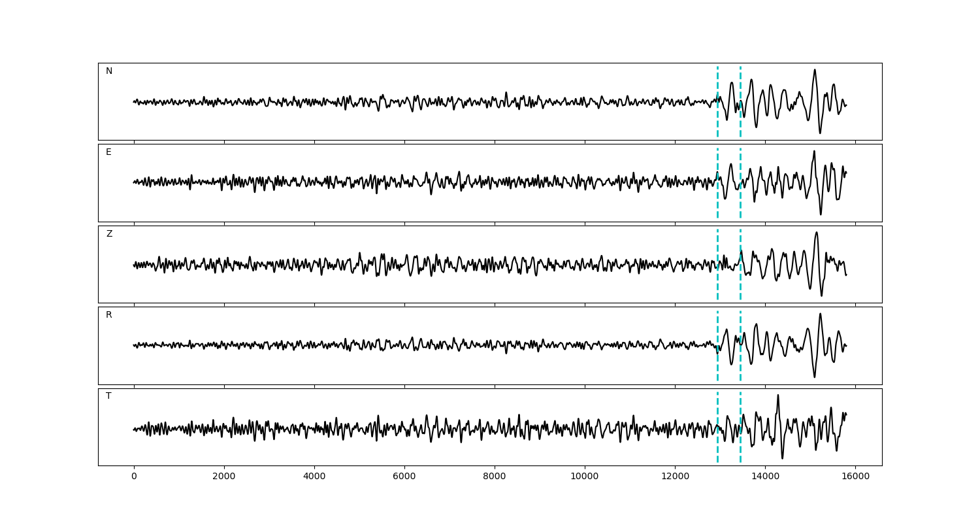The height and width of the screenshot is (523, 980).
Task: Select the right cyan dashed marker in N panel
Action: pos(740,118)
